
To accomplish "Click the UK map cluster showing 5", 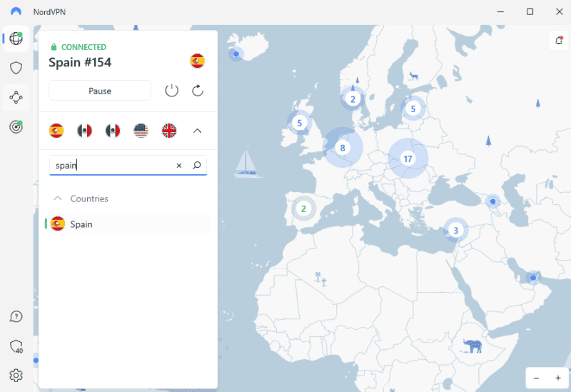I will [x=299, y=123].
